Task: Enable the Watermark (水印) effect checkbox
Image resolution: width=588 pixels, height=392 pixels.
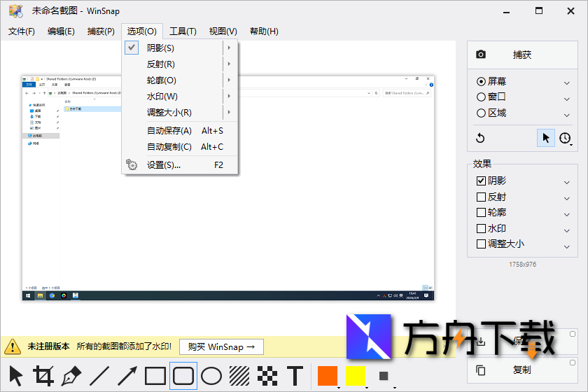Action: pos(481,228)
